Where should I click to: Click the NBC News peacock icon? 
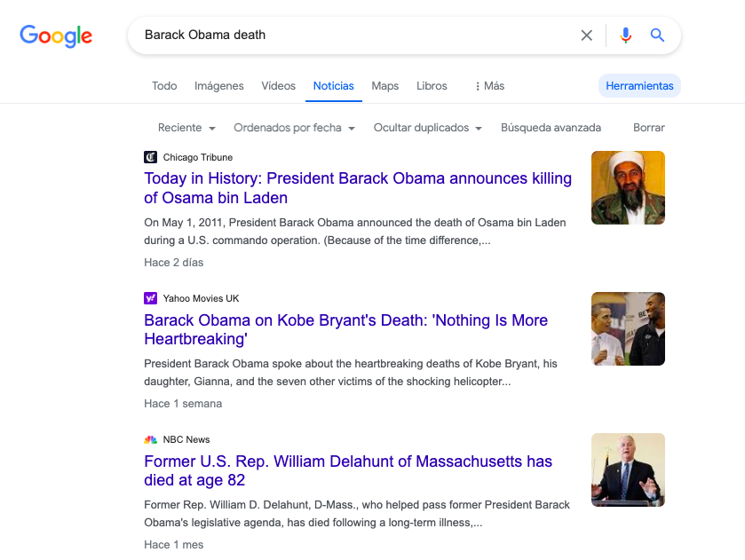[x=151, y=439]
